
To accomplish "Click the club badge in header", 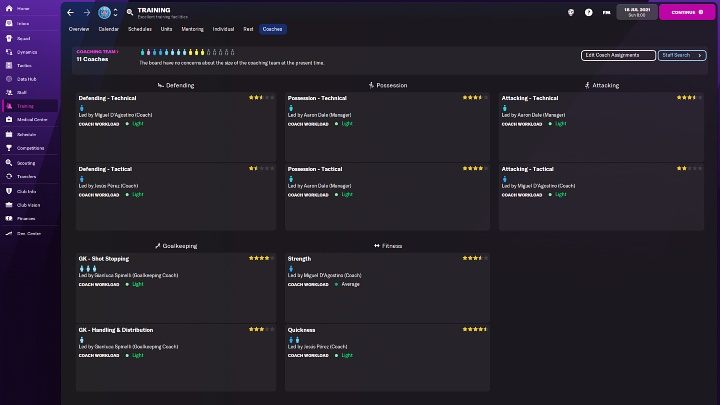I will pyautogui.click(x=104, y=13).
